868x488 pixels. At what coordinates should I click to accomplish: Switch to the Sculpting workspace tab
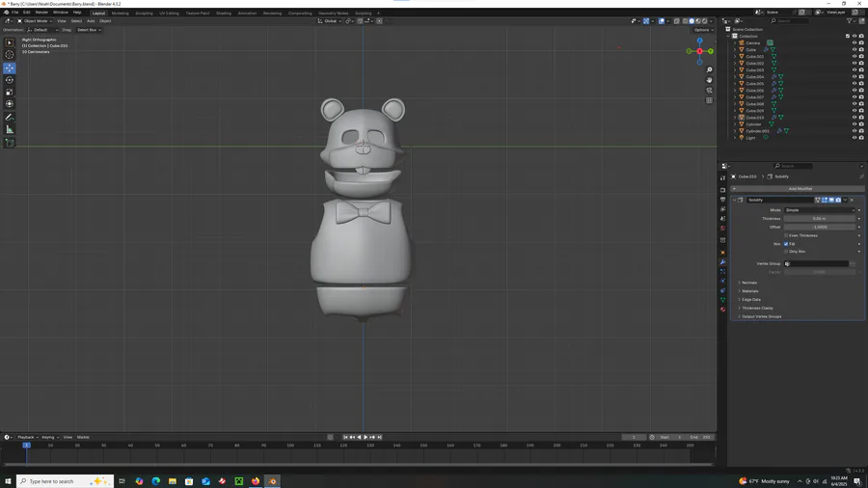(144, 13)
